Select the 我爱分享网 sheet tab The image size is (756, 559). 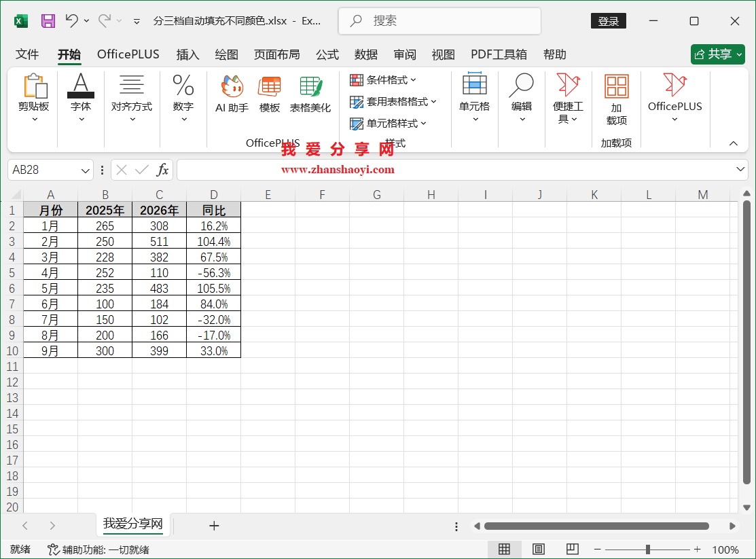point(133,524)
